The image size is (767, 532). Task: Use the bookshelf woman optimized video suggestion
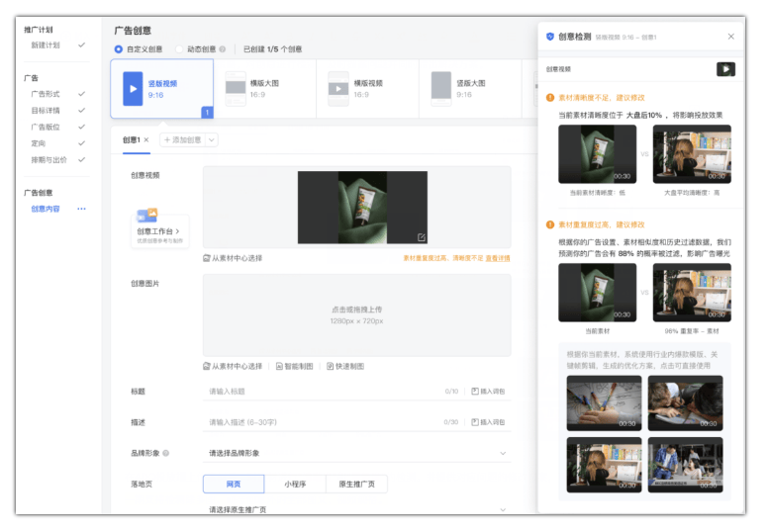[604, 465]
